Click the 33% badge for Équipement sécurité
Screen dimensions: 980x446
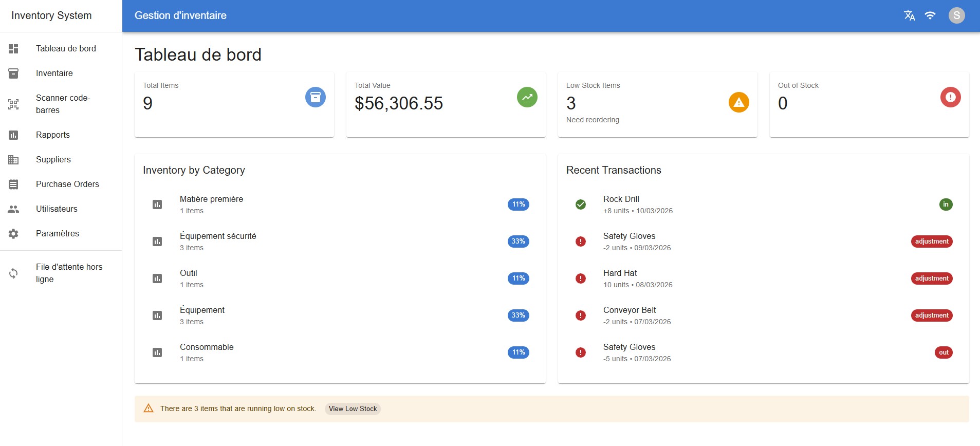coord(518,241)
